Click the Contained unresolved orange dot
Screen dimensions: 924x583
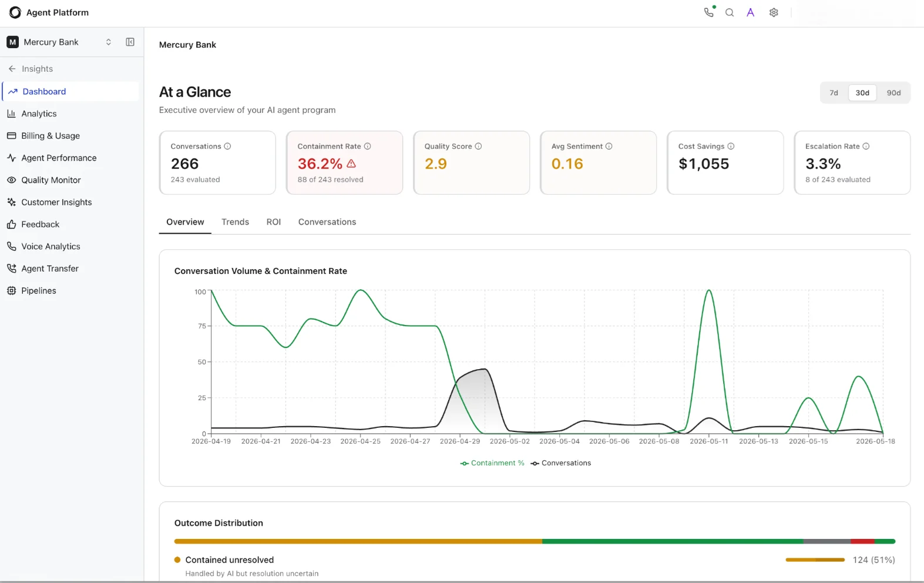point(177,560)
